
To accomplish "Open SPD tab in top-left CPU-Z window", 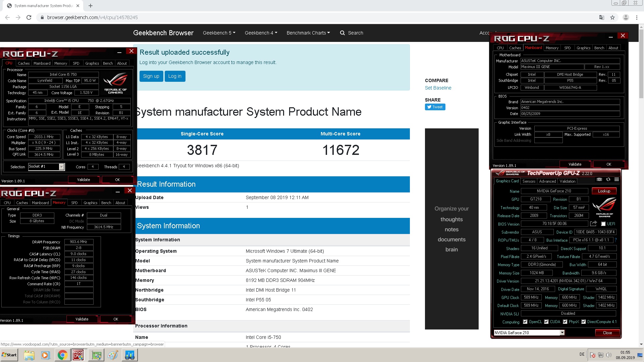I will [76, 63].
